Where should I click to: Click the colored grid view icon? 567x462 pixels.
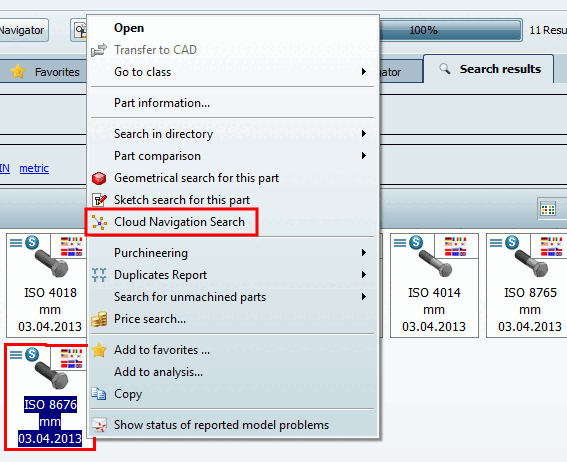[547, 209]
